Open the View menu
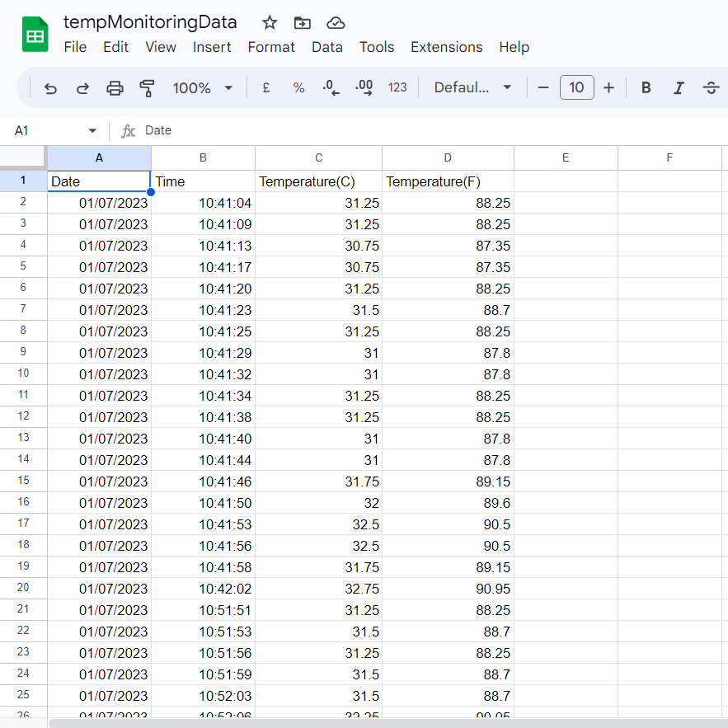The width and height of the screenshot is (728, 728). click(x=161, y=47)
